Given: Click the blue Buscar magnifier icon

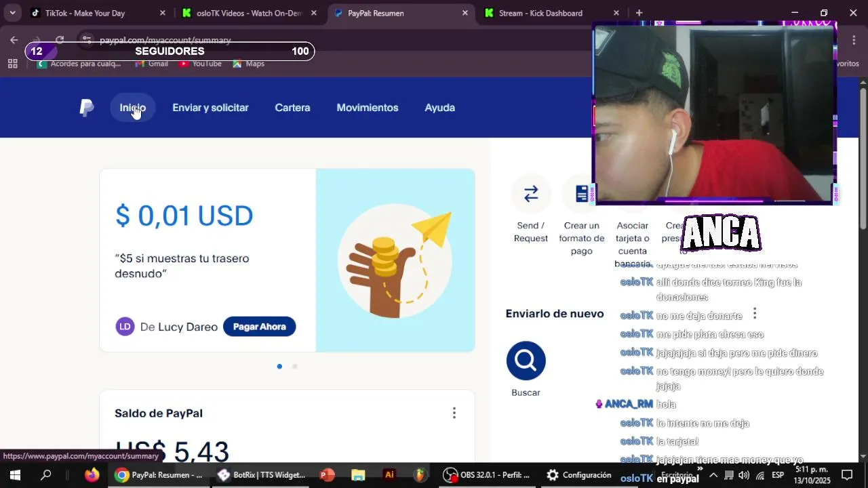Looking at the screenshot, I should pos(526,361).
